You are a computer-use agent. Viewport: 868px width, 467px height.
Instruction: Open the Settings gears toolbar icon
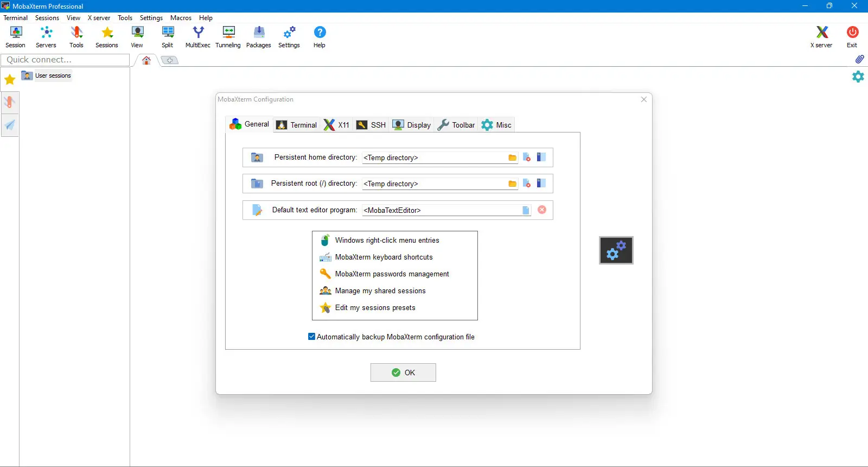[x=289, y=37]
